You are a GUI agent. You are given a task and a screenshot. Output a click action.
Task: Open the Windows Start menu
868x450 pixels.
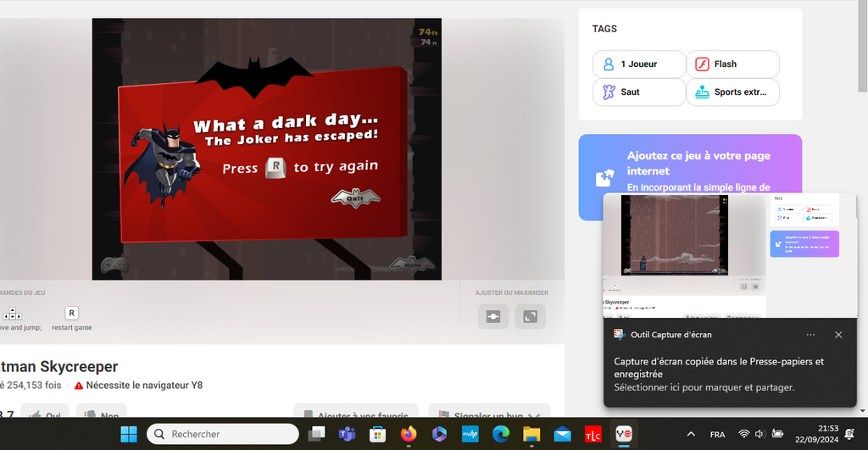(x=129, y=434)
